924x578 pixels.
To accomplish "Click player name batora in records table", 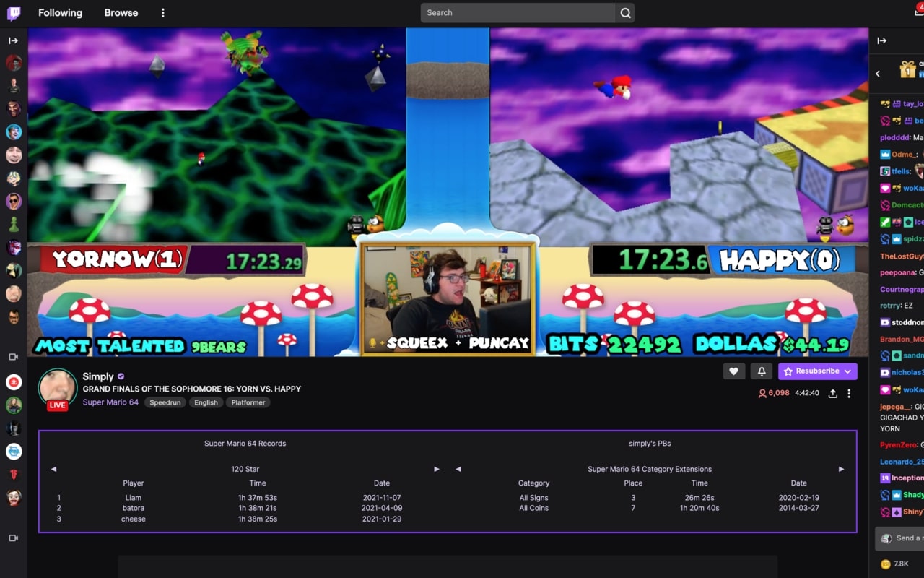I will (x=134, y=508).
